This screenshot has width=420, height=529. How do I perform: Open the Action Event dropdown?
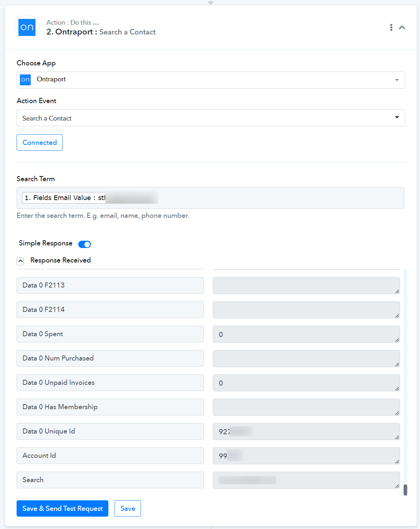click(x=211, y=118)
